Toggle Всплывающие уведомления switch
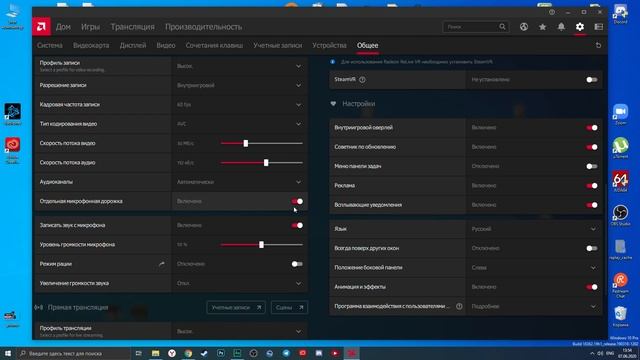 point(592,205)
